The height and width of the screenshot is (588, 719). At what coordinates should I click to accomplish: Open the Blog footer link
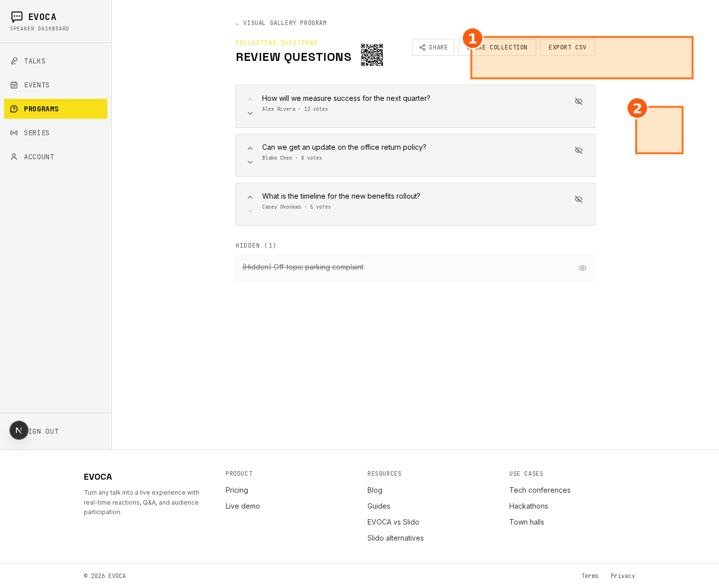pos(375,490)
